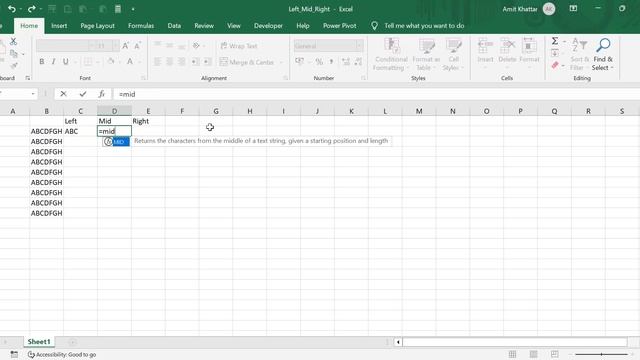Toggle Merge & Center

point(247,62)
